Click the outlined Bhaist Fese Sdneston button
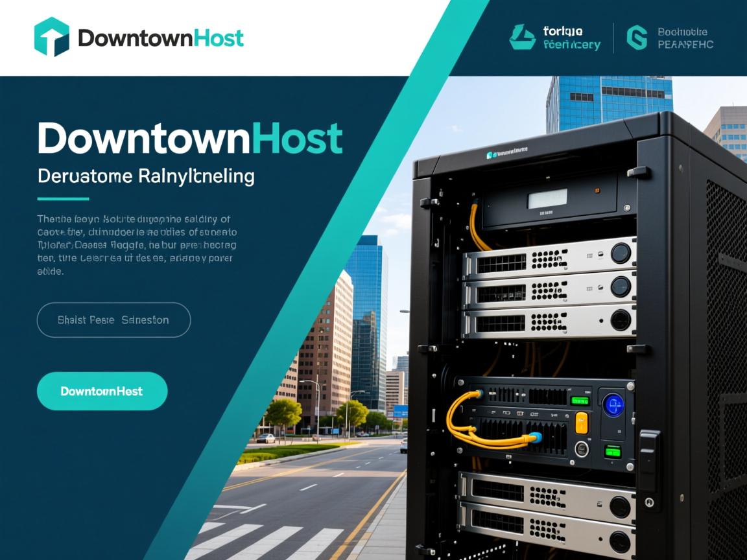Viewport: 747px width, 560px height. [114, 320]
